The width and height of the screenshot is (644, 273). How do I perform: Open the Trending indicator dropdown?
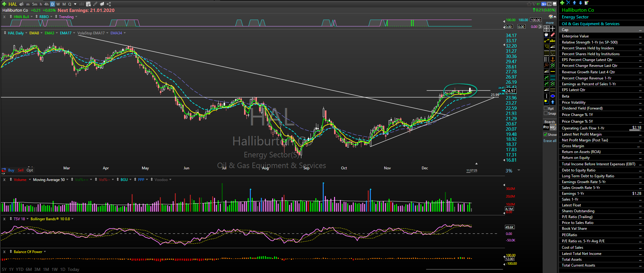[76, 17]
